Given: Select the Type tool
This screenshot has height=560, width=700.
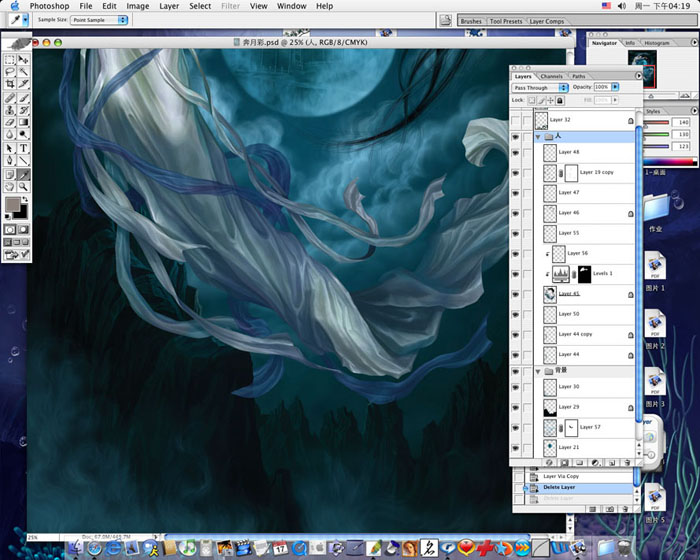Looking at the screenshot, I should pyautogui.click(x=23, y=148).
